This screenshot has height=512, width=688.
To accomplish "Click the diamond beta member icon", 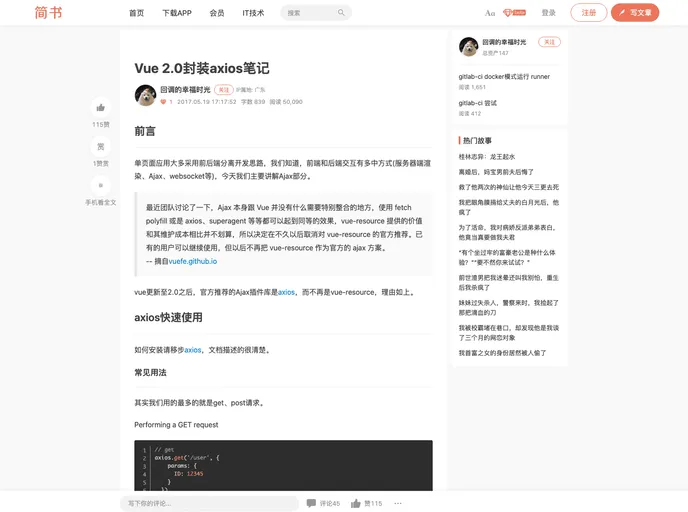I will click(514, 13).
